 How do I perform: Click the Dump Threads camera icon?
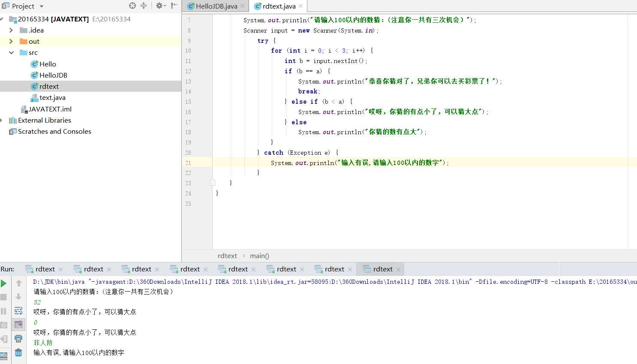tap(4, 325)
